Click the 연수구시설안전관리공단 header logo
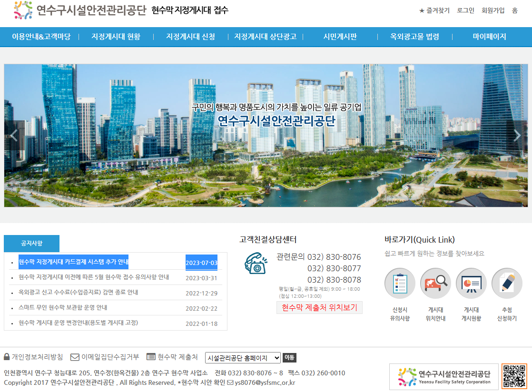The height and width of the screenshot is (392, 532). (x=80, y=10)
